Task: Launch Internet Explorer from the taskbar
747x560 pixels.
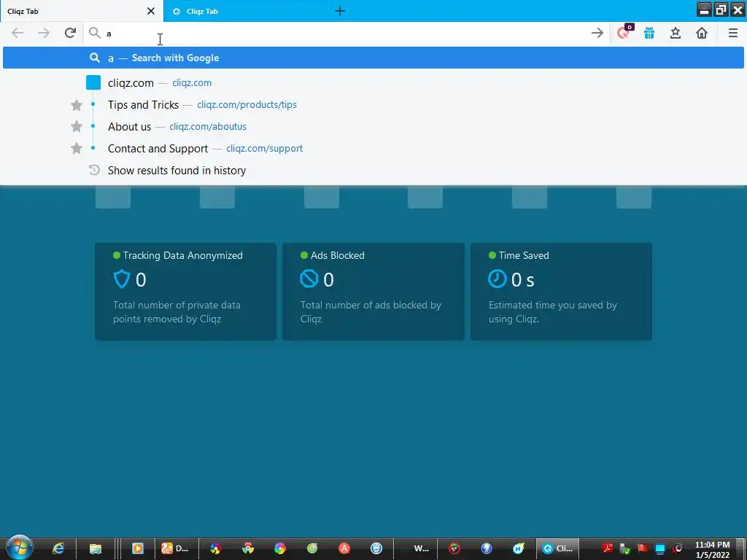Action: (x=58, y=548)
